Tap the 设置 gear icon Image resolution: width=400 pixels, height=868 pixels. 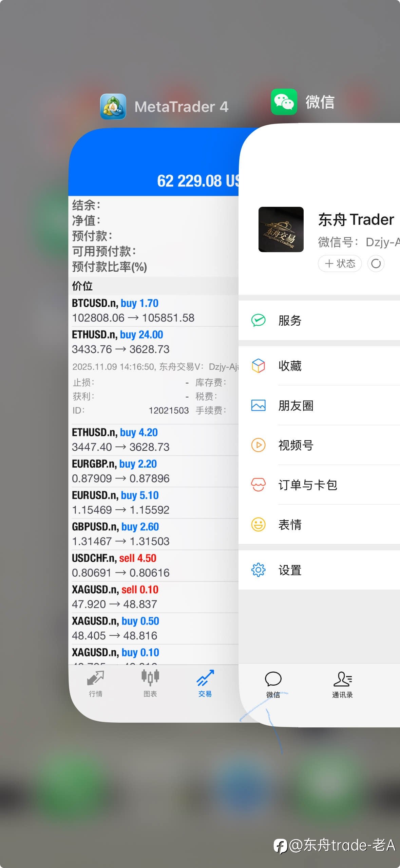(x=258, y=570)
